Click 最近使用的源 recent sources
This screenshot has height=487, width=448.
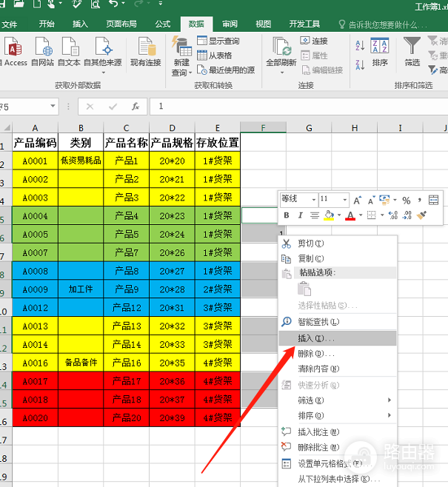(x=226, y=70)
